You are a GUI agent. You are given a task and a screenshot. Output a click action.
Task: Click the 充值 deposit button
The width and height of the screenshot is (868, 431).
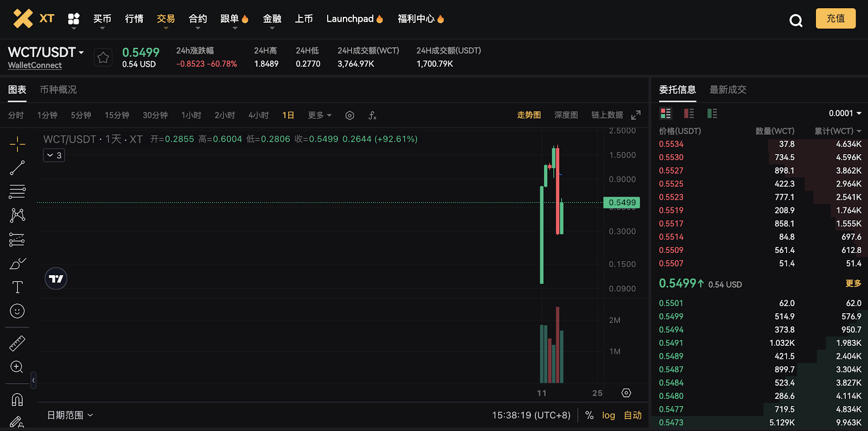tap(835, 18)
